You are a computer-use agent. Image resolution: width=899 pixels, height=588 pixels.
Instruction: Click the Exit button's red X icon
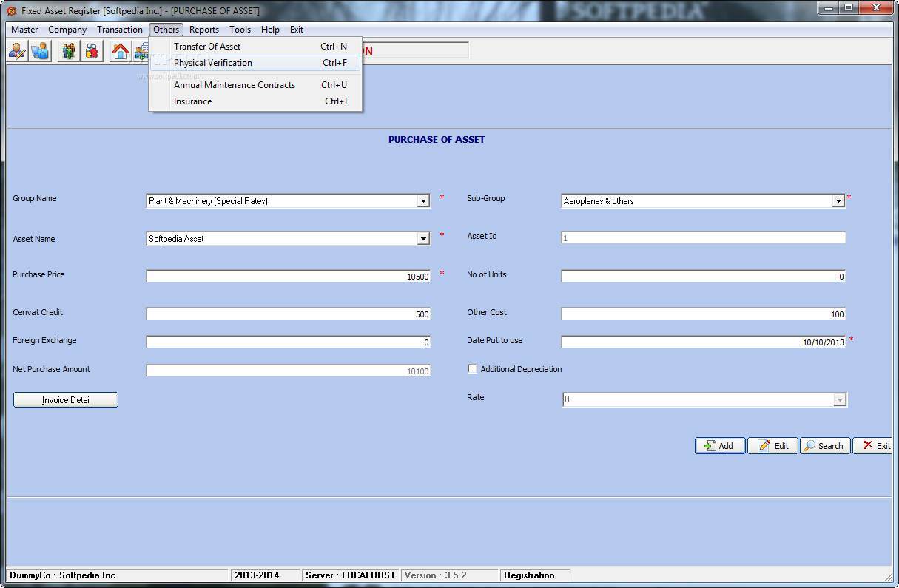(868, 445)
